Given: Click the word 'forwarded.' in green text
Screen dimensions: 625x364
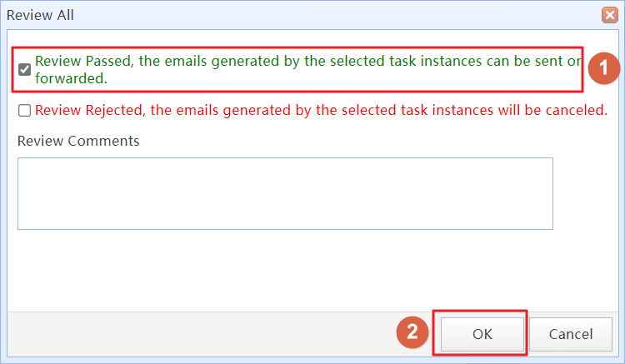Looking at the screenshot, I should pyautogui.click(x=71, y=78).
